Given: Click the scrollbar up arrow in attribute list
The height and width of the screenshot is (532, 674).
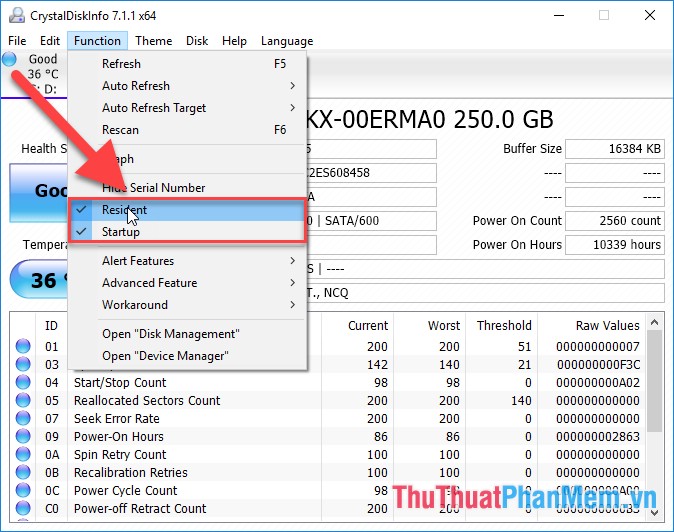Looking at the screenshot, I should pyautogui.click(x=654, y=322).
